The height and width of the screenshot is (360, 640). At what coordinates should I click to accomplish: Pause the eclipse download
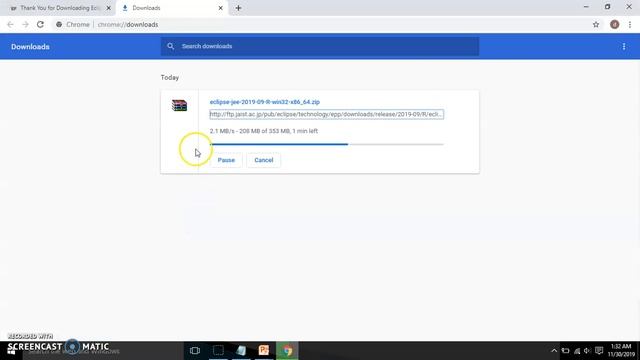click(226, 160)
